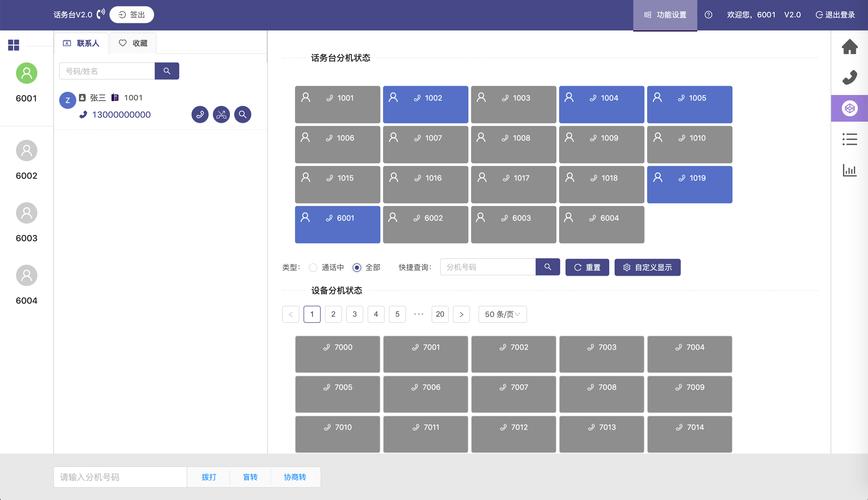Click 退出登录 in the header
Image resolution: width=868 pixels, height=500 pixels.
(x=835, y=15)
